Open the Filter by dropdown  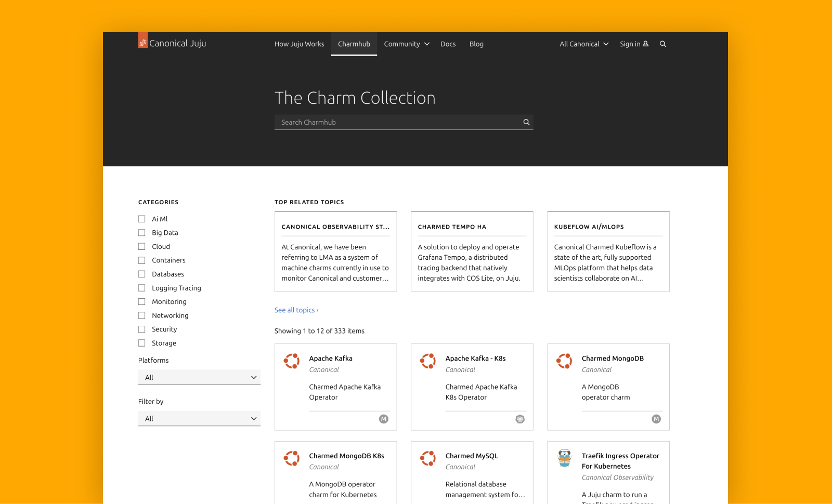click(x=199, y=418)
